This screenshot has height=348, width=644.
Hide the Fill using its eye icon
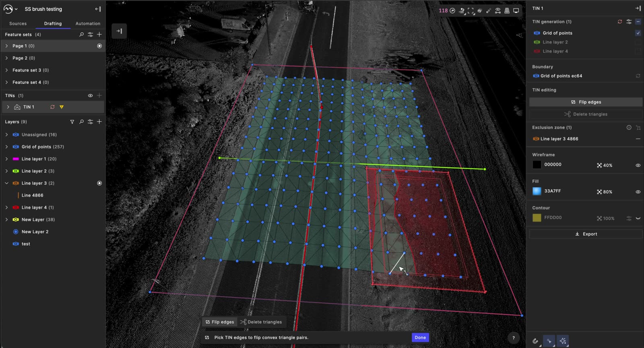pos(638,192)
